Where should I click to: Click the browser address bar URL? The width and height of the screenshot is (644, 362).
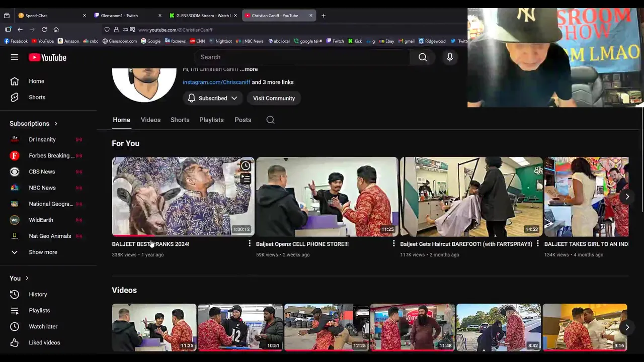click(x=175, y=30)
